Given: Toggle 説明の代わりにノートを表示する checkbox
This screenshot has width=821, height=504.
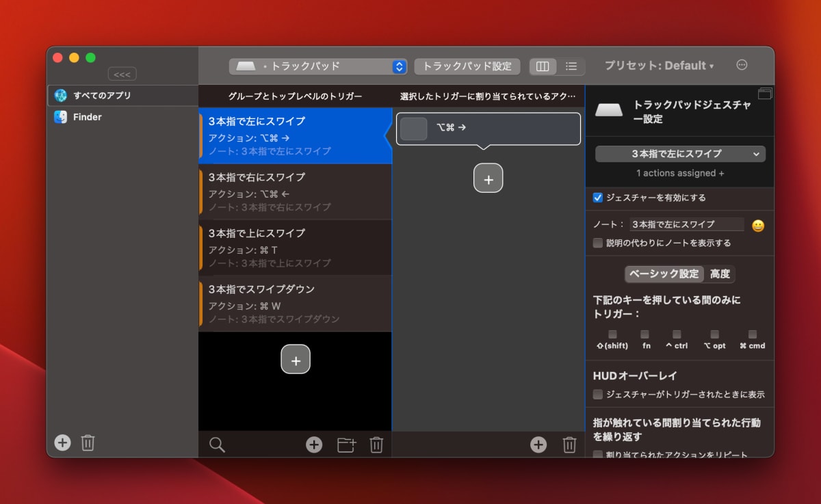Looking at the screenshot, I should (598, 243).
